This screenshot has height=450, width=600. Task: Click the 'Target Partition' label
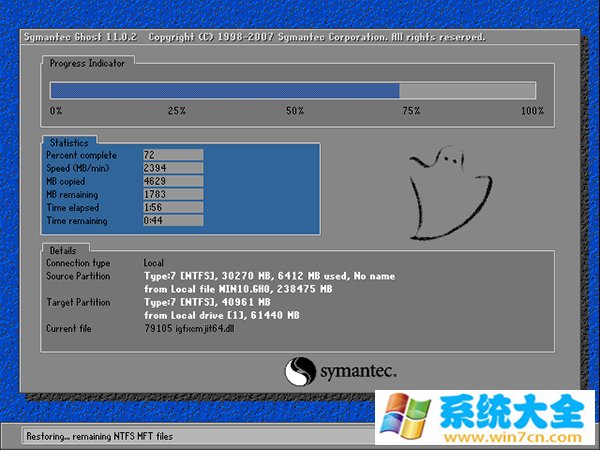(78, 302)
